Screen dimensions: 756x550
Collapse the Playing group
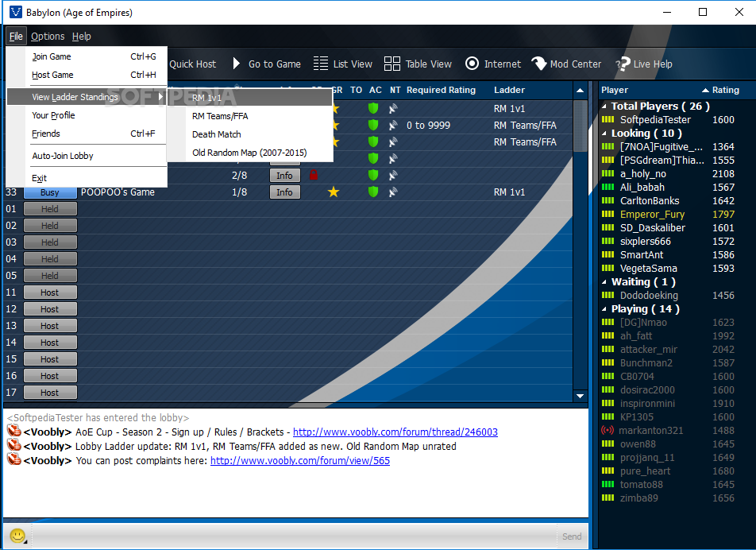[604, 308]
